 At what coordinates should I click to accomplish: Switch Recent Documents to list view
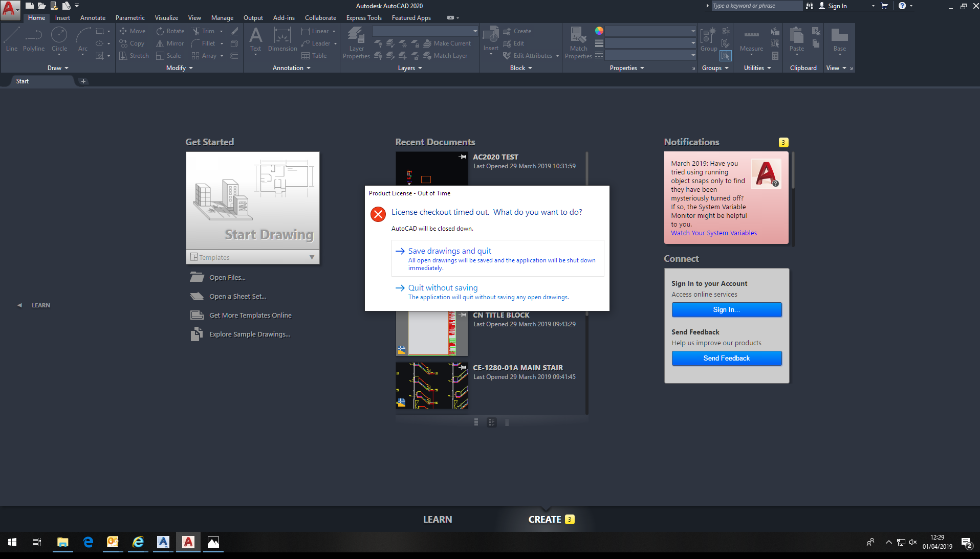(507, 422)
